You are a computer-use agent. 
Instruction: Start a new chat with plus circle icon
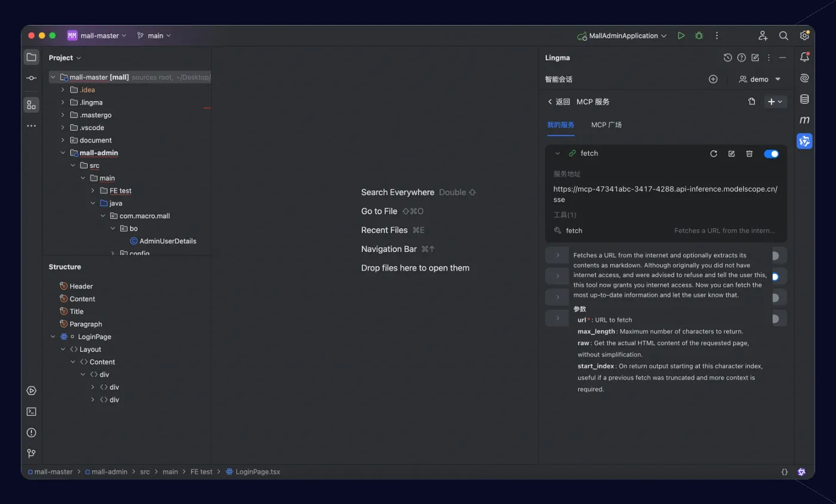click(713, 79)
